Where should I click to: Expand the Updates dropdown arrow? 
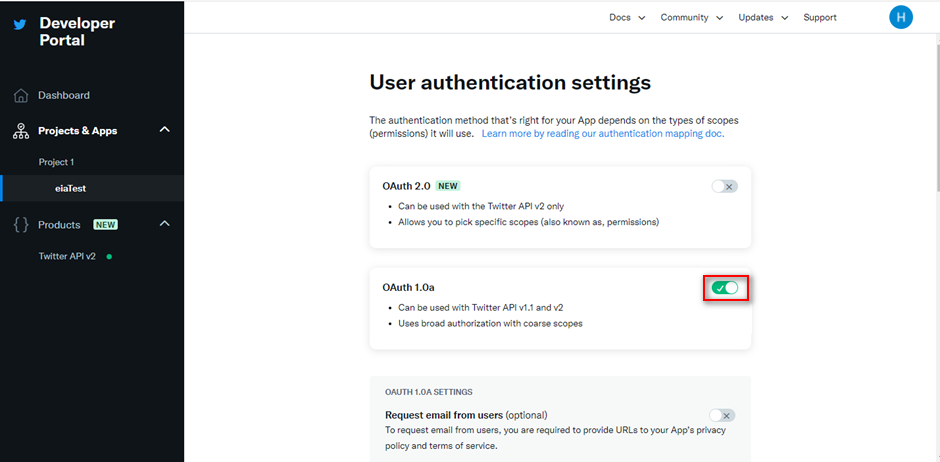pos(784,18)
